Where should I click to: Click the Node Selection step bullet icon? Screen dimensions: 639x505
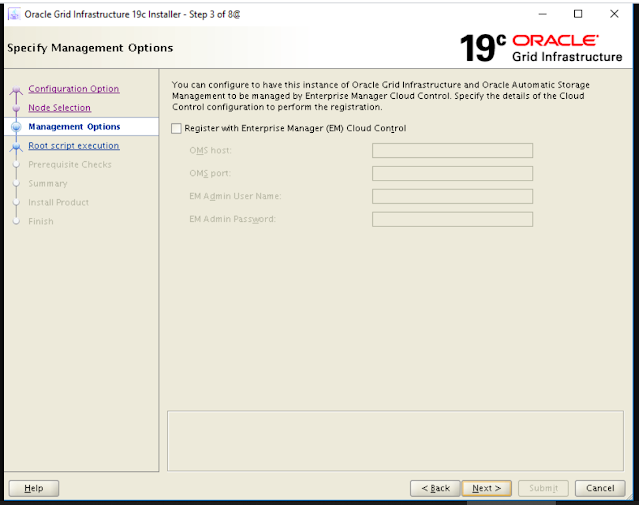click(x=16, y=108)
